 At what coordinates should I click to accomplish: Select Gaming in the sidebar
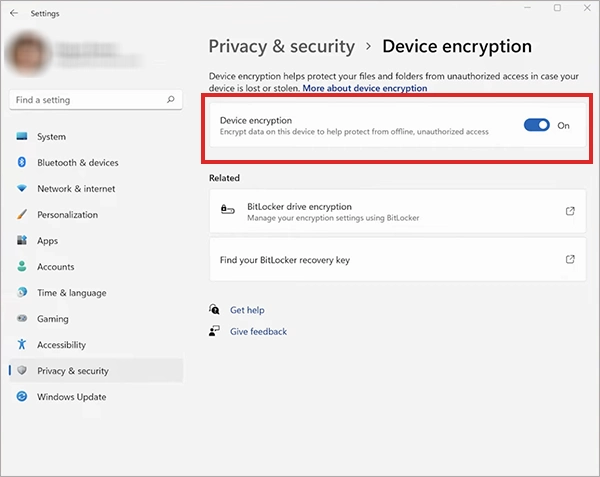coord(96,319)
